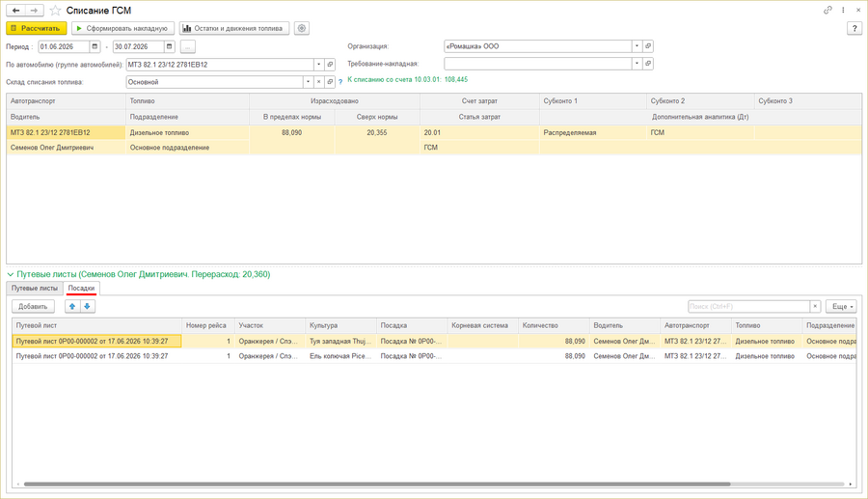The image size is (868, 499).
Task: Click the Участок column header
Action: pos(270,325)
